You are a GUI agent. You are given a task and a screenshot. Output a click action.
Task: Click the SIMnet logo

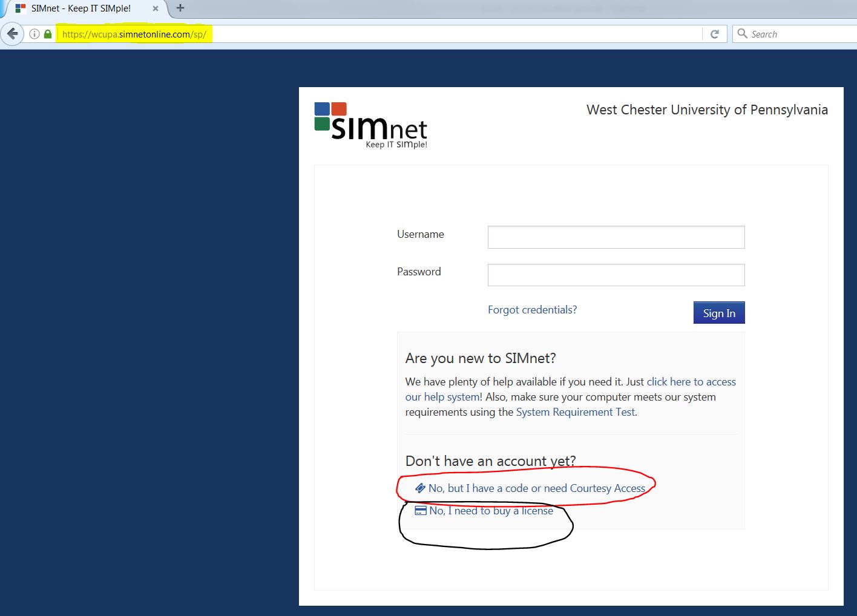click(371, 125)
